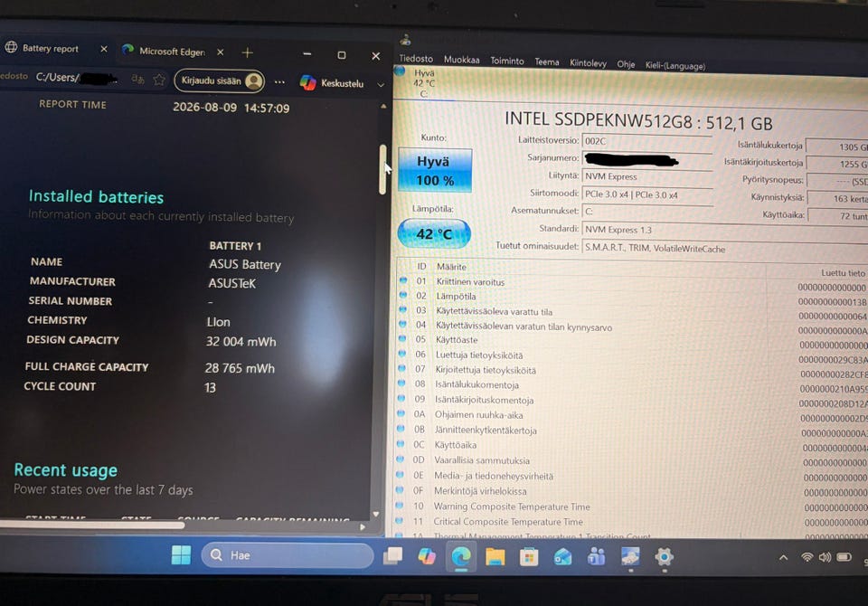
Task: Click the status dot for 0F Merkintöjä virhelokissa
Action: [x=400, y=489]
